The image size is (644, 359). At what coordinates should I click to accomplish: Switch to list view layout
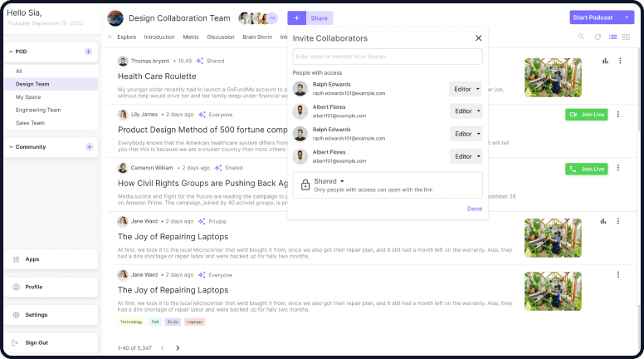pyautogui.click(x=612, y=37)
